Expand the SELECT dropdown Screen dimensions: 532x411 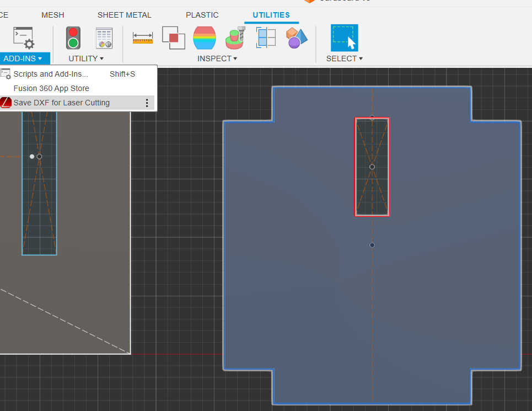(x=344, y=58)
